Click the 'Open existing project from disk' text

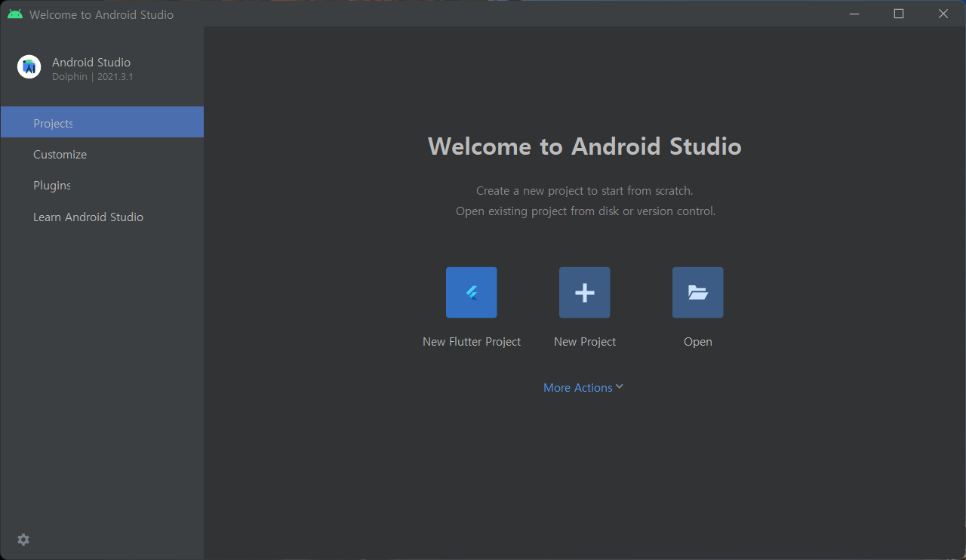(x=586, y=211)
